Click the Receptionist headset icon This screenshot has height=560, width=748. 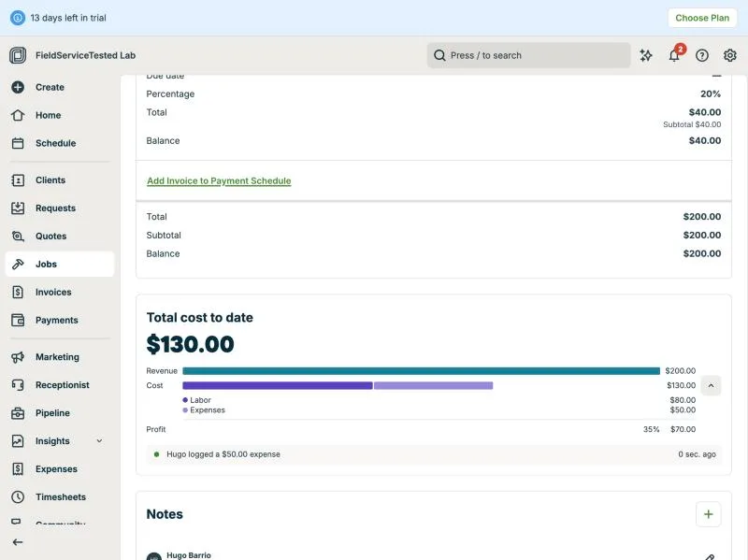click(x=18, y=385)
